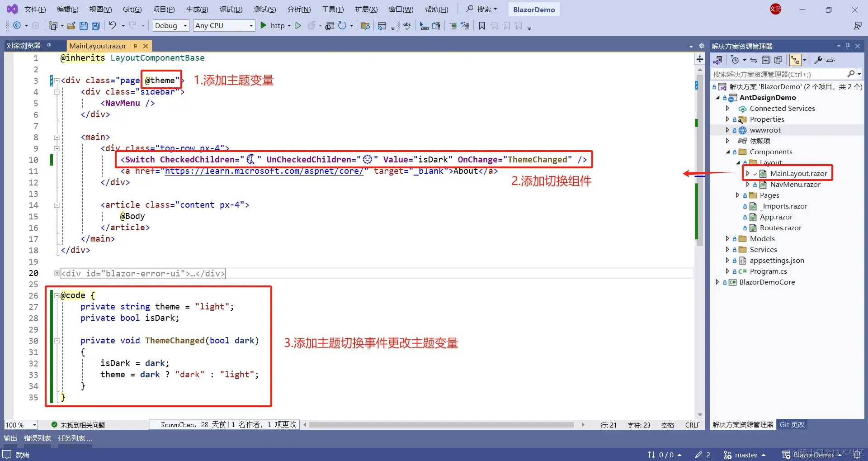Image resolution: width=868 pixels, height=461 pixels.
Task: Collapse All in Solution Explorer
Action: click(766, 60)
